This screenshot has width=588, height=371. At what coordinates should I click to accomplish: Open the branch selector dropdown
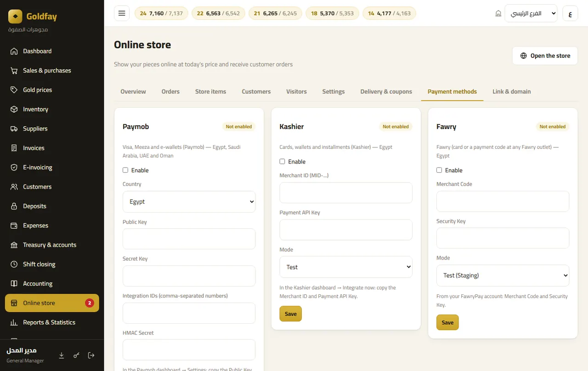[x=531, y=13]
